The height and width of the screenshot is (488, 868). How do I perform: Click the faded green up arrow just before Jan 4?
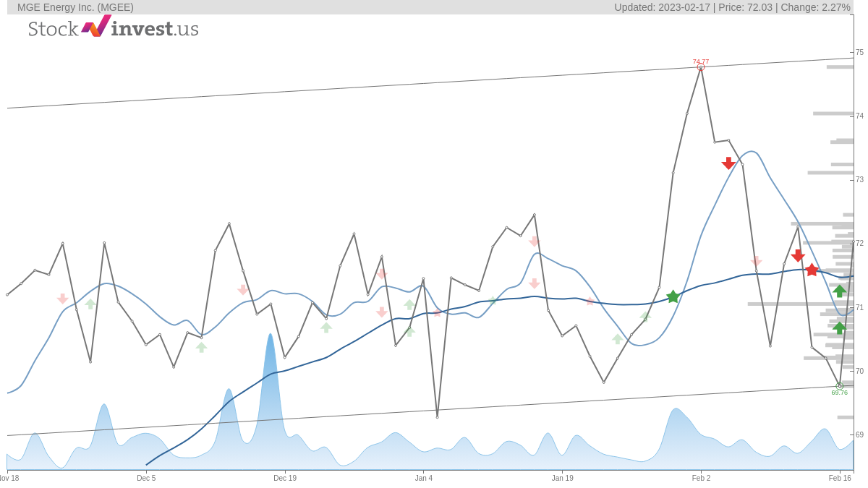[x=409, y=304]
